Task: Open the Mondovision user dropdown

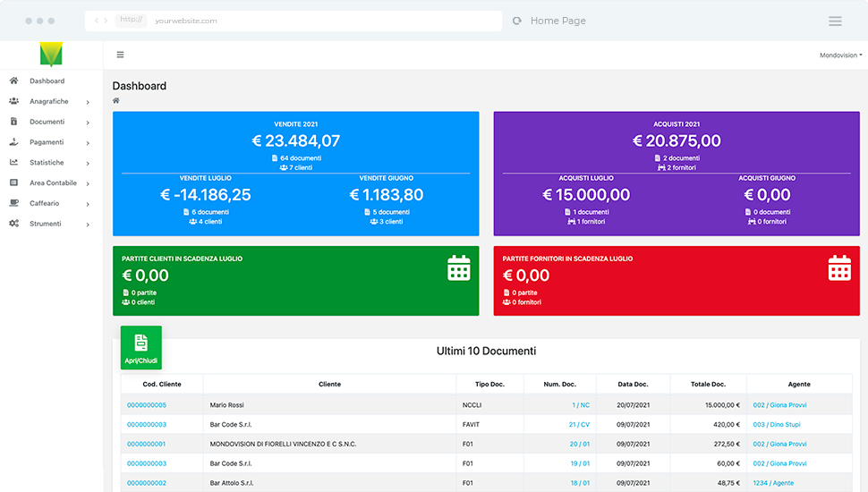Action: tap(841, 55)
